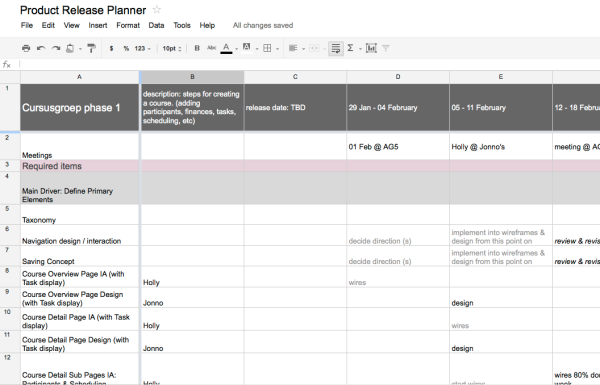Format as currency with dollar icon
Image resolution: width=600 pixels, height=385 pixels.
(x=111, y=49)
